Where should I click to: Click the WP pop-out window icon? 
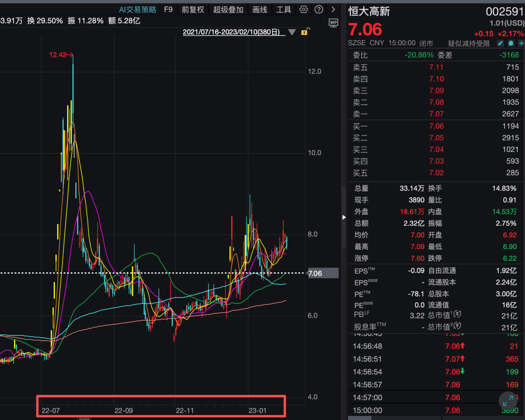pos(333,22)
